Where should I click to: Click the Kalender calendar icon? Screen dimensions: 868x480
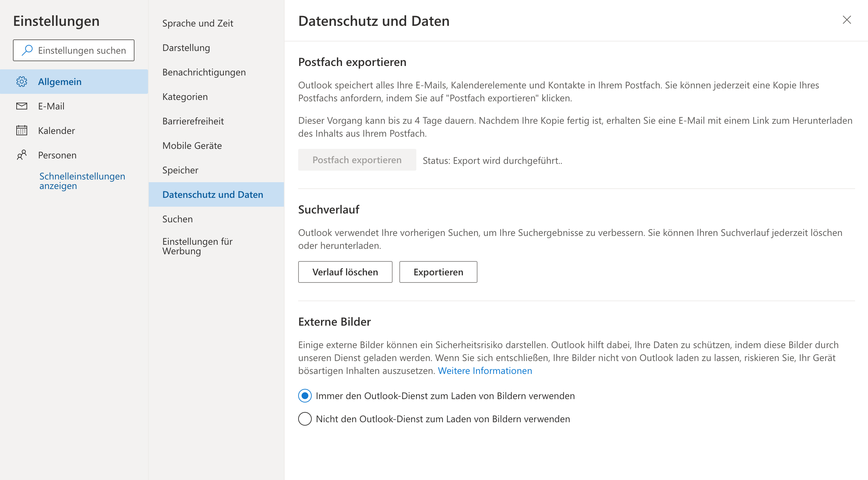[x=22, y=131]
